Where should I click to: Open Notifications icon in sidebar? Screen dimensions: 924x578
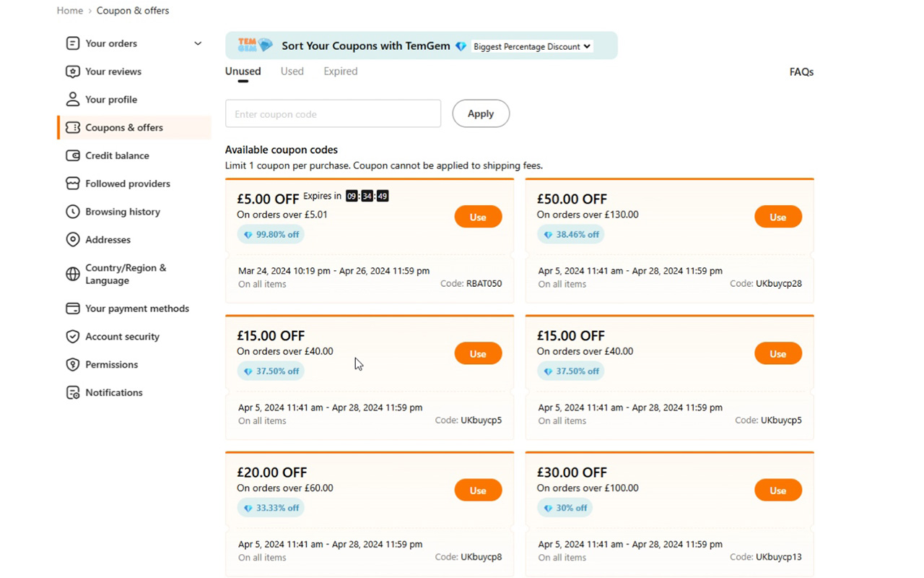[73, 393]
